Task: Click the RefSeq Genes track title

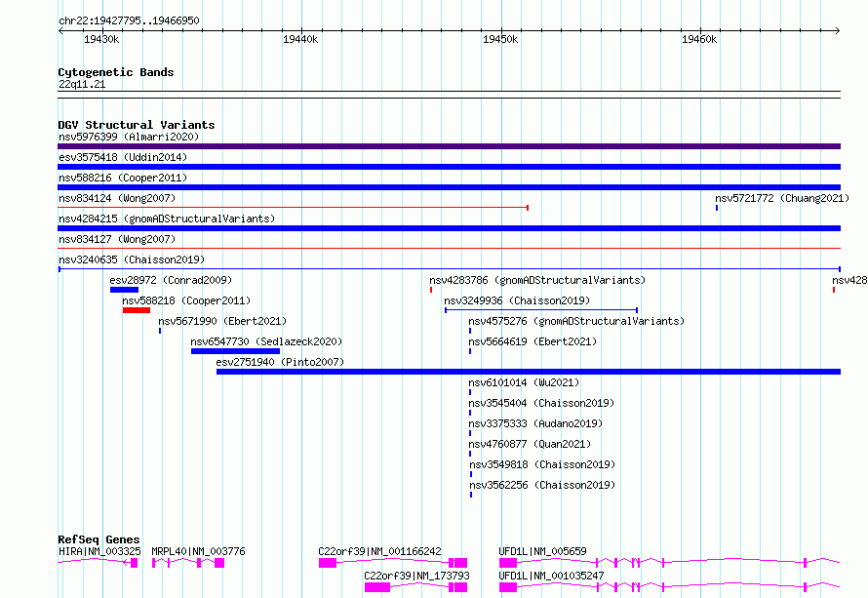Action: (99, 539)
